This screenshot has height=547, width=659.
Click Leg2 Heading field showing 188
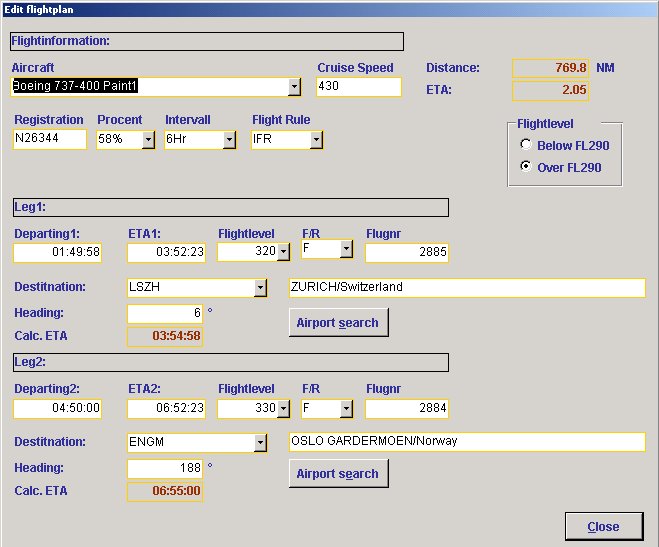pos(165,468)
